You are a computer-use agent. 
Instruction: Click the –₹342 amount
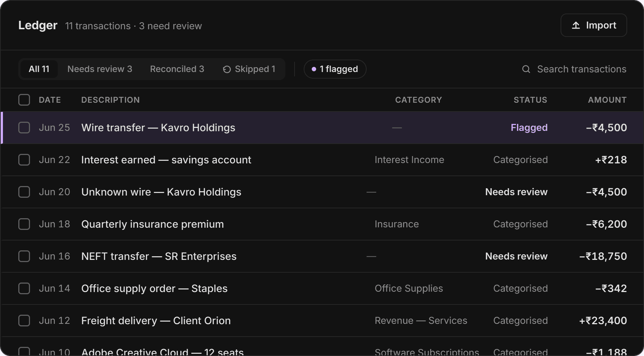tap(611, 288)
